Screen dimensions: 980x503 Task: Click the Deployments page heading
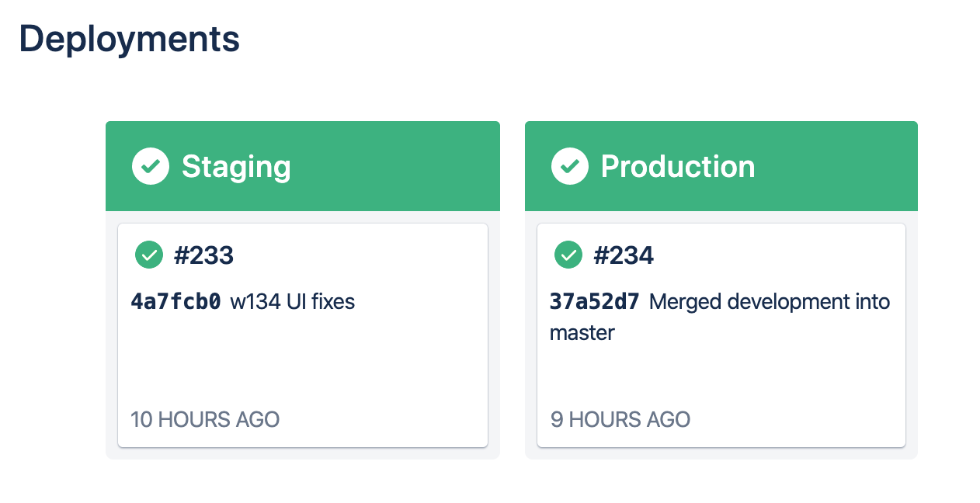pyautogui.click(x=130, y=39)
